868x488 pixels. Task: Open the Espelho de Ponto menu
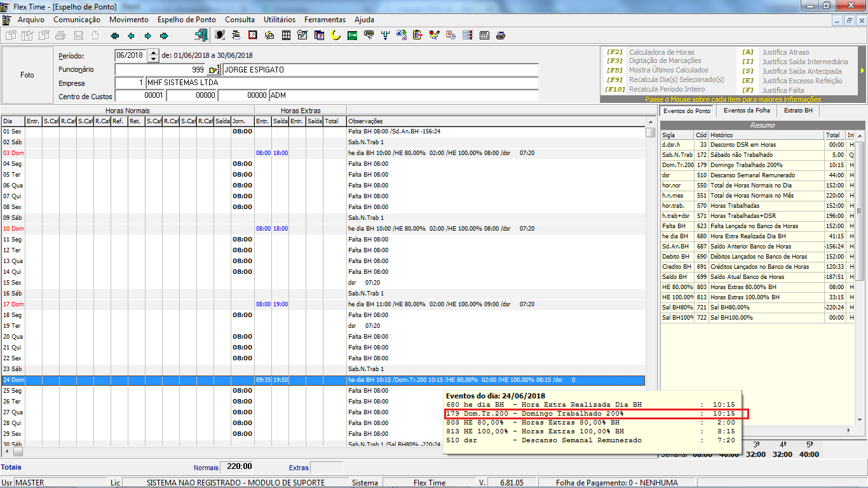[x=187, y=20]
